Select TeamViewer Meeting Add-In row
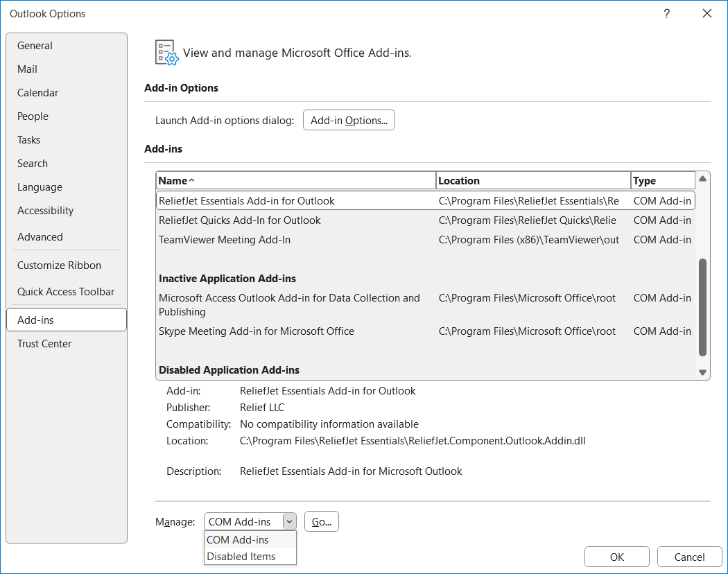728x574 pixels. (425, 240)
